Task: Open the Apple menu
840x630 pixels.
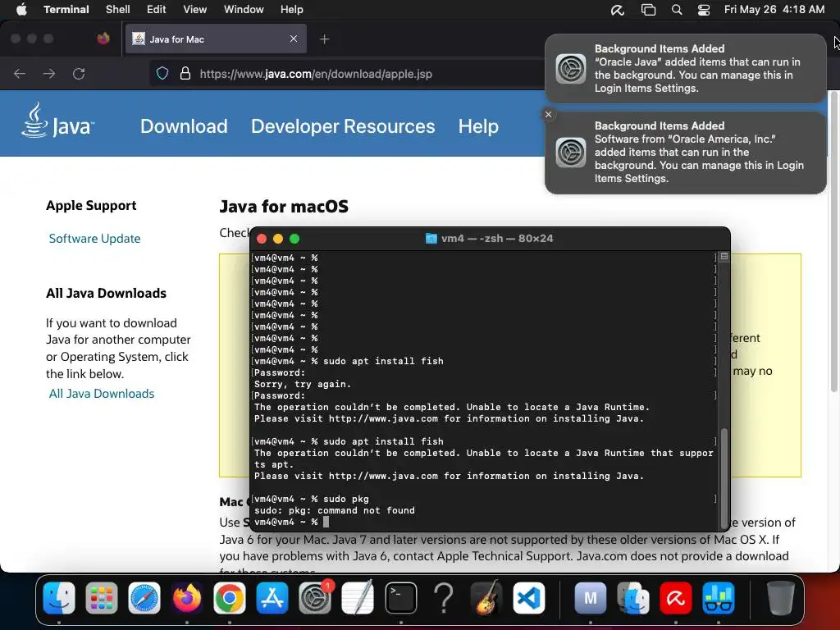Action: 21,10
